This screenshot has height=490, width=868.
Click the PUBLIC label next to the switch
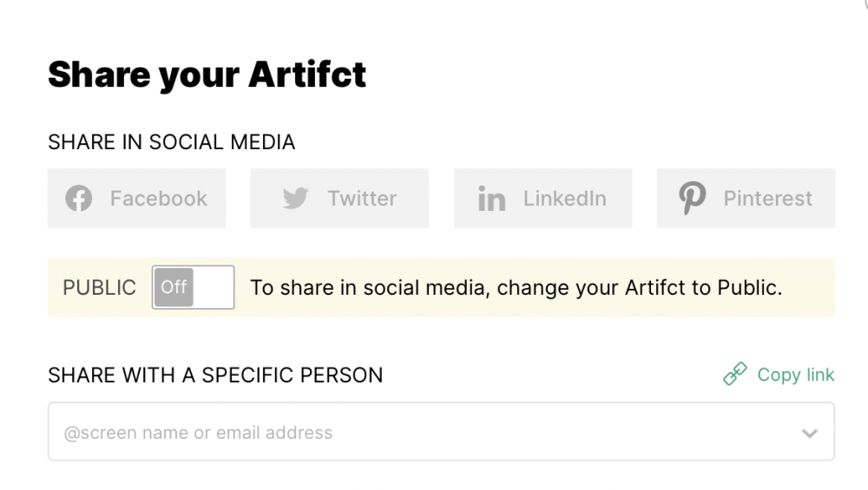coord(99,288)
